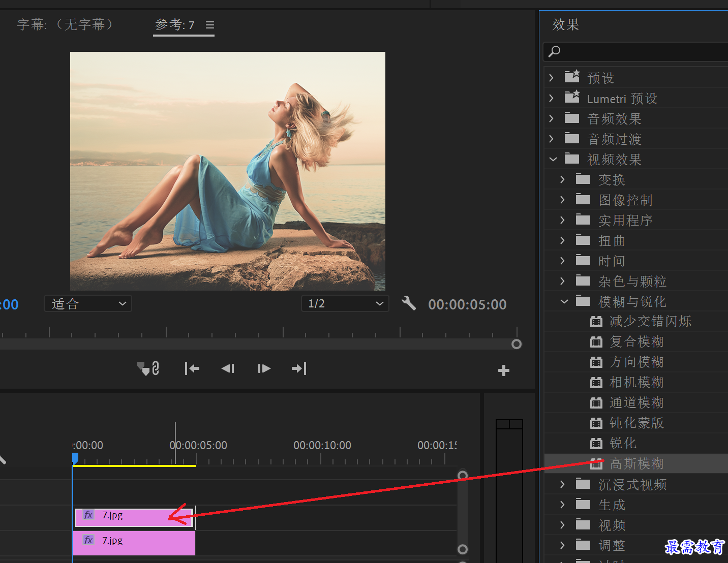Step back one frame
Screen dimensions: 728x563
tap(228, 368)
